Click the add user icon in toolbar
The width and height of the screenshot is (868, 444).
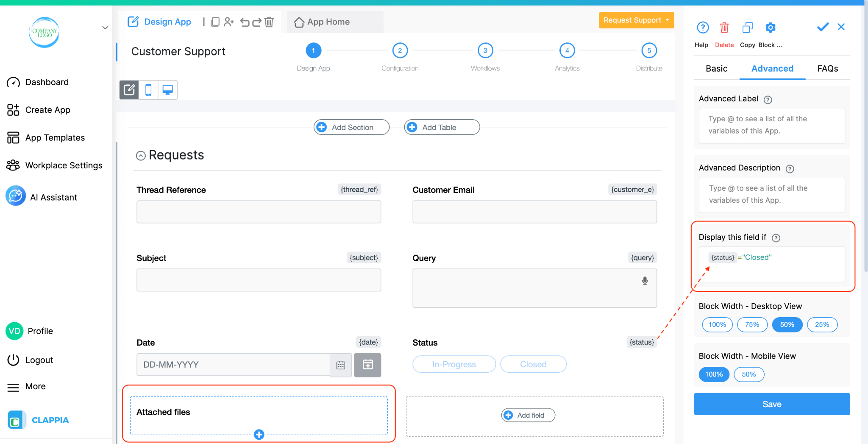point(229,22)
